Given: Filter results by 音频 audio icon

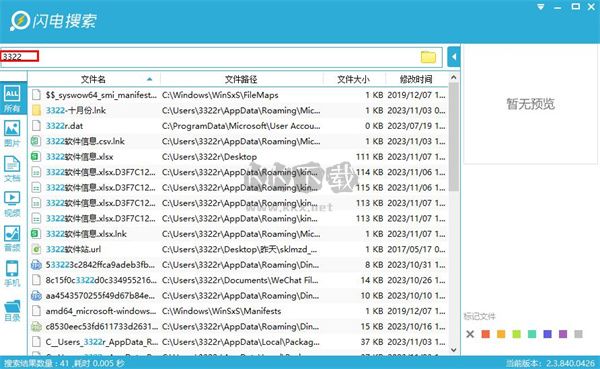Looking at the screenshot, I should (x=12, y=238).
